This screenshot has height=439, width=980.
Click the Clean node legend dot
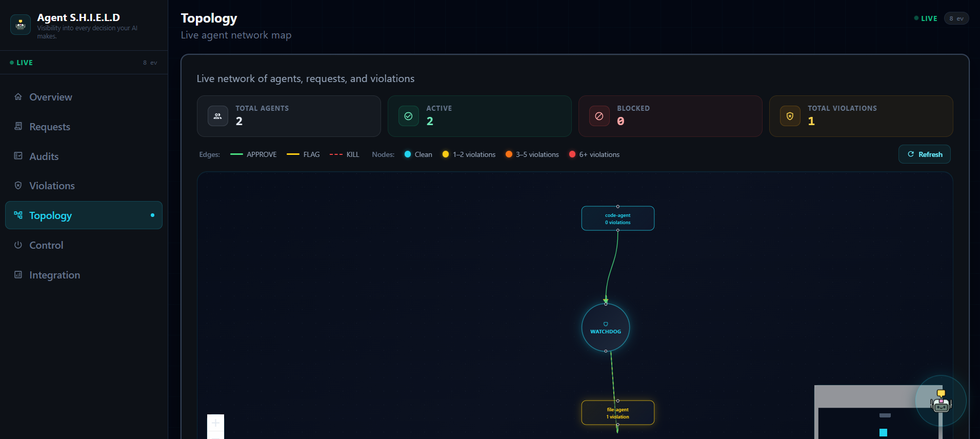click(x=408, y=154)
